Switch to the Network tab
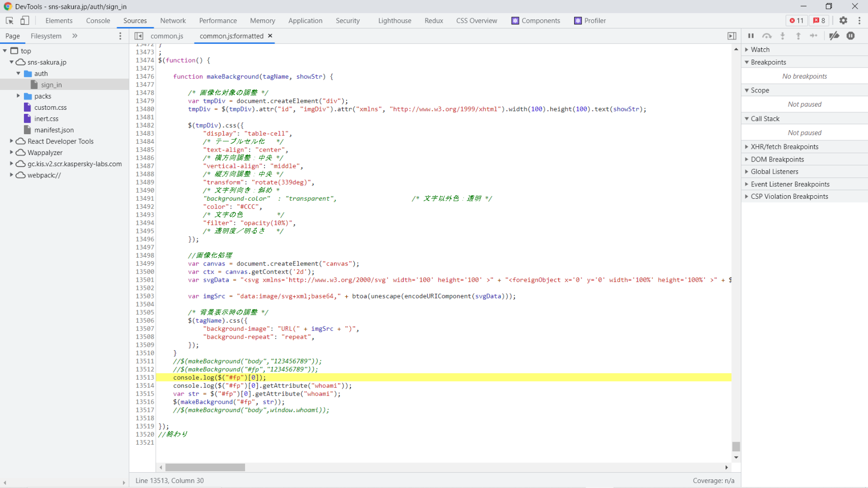 pos(173,21)
